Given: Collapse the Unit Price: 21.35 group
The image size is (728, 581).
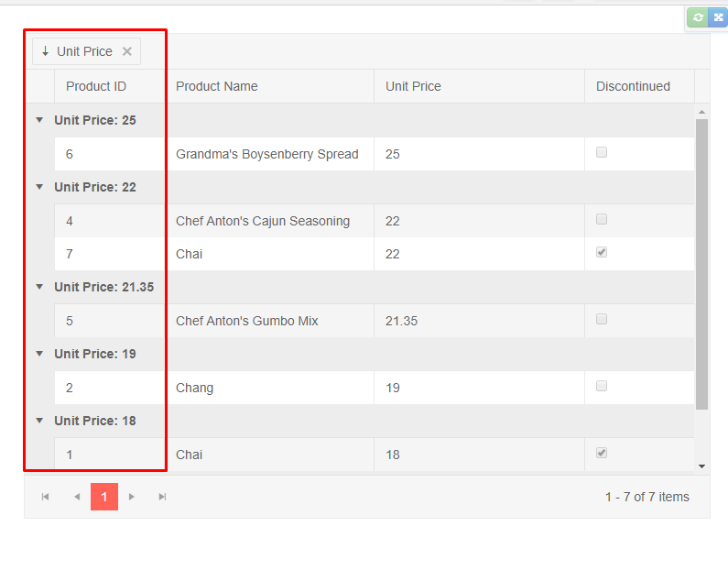Looking at the screenshot, I should pyautogui.click(x=39, y=287).
